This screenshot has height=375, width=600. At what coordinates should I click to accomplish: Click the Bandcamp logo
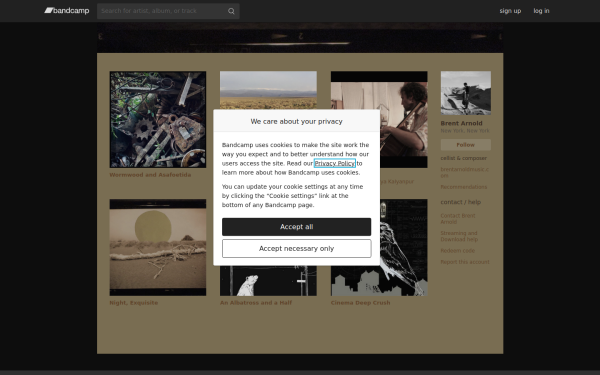(67, 11)
